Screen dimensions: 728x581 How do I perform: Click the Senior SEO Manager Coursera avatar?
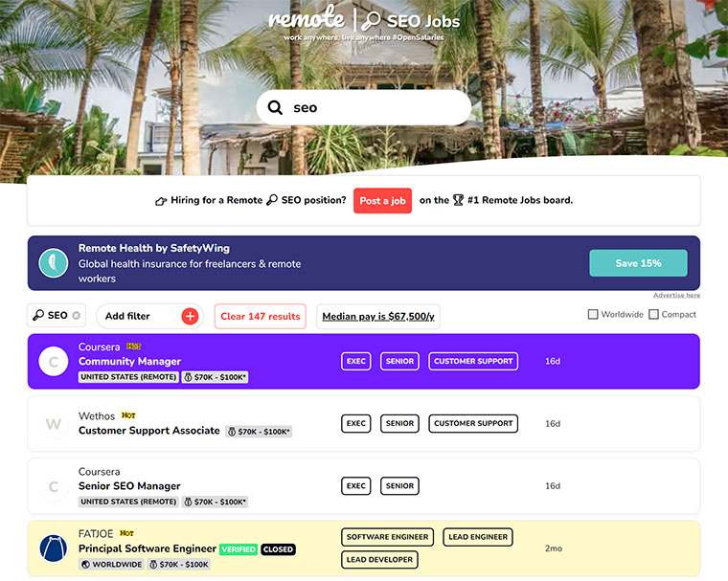pos(54,486)
